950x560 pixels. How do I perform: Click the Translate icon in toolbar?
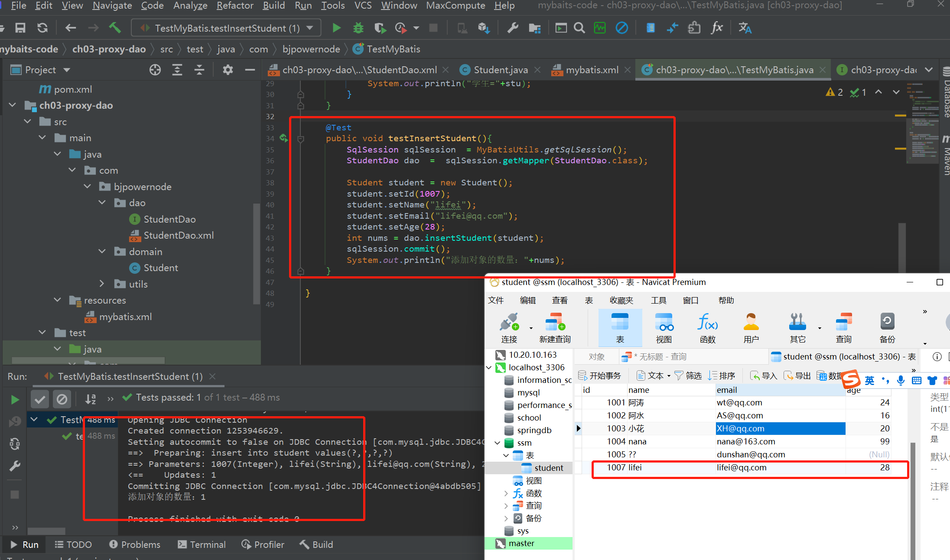click(x=745, y=28)
